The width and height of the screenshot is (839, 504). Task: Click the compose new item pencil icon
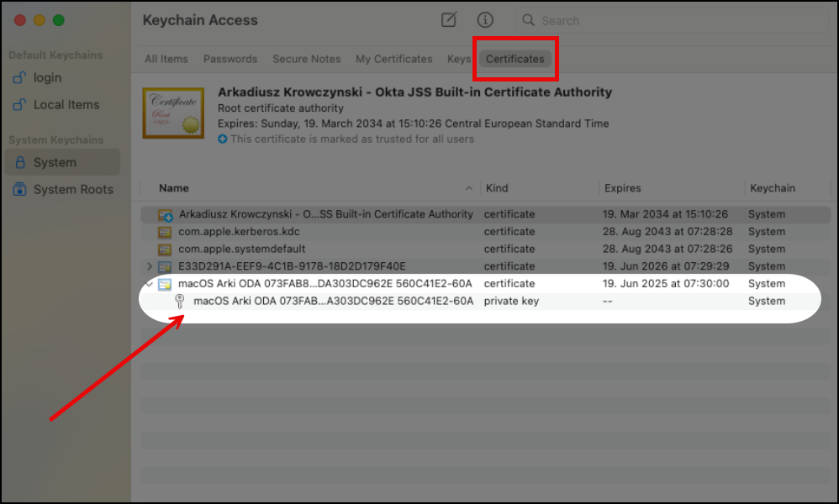click(448, 19)
